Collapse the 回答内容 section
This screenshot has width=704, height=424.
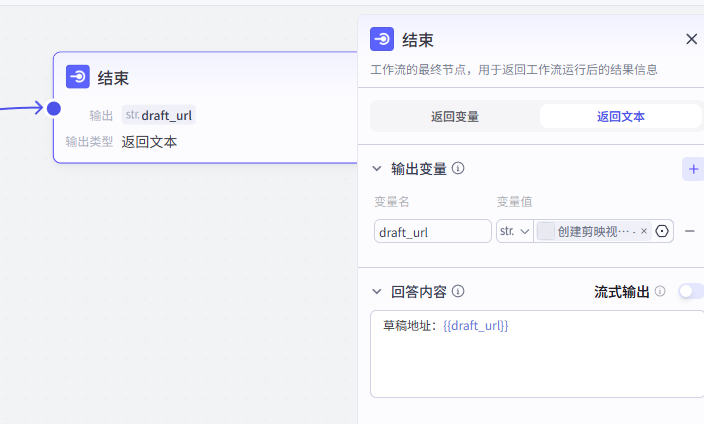tap(377, 291)
